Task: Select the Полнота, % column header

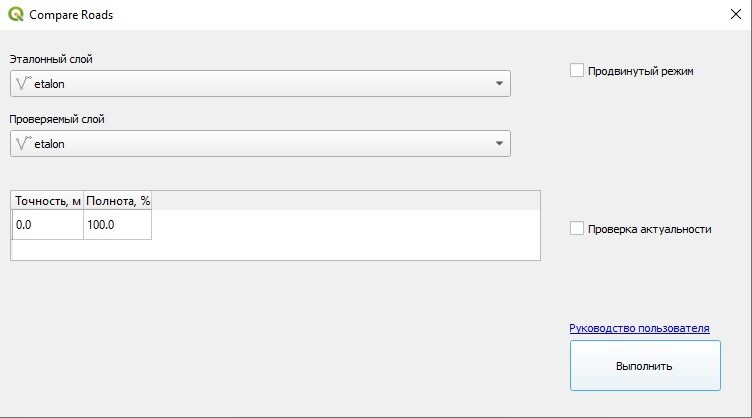Action: point(118,201)
